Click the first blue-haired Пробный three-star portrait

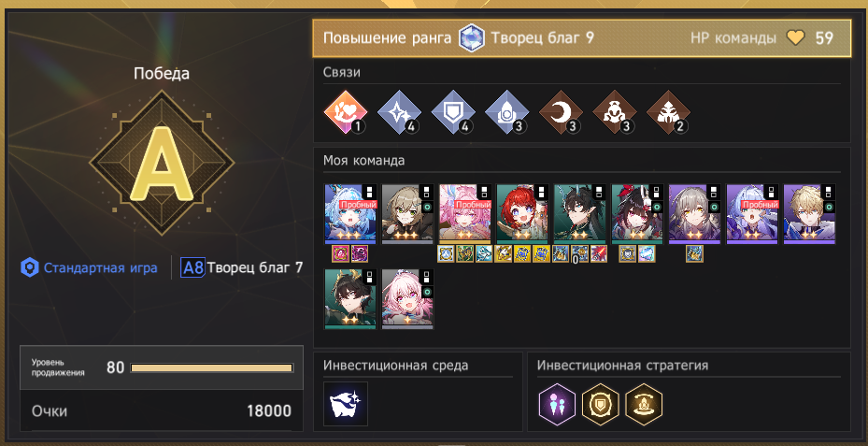[349, 214]
